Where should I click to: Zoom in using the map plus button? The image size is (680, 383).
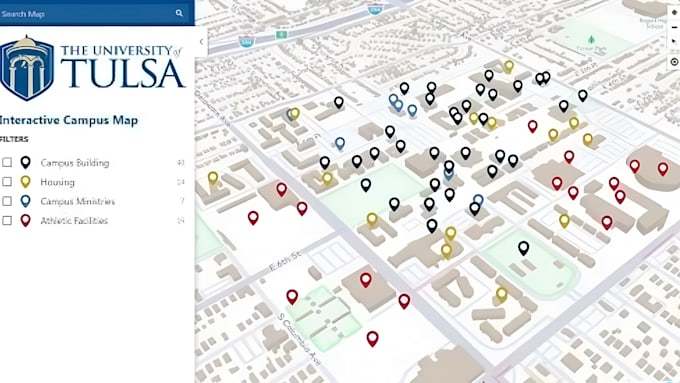(x=674, y=13)
